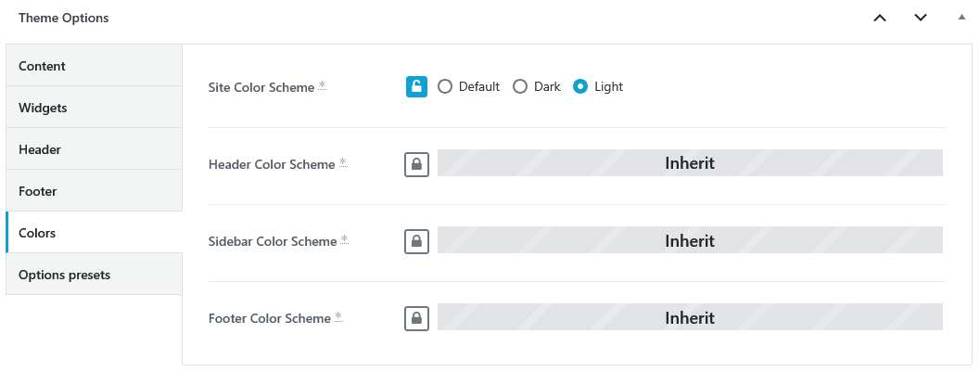The image size is (980, 372).
Task: Click the Footer Color Scheme Inherit bar
Action: coord(690,317)
